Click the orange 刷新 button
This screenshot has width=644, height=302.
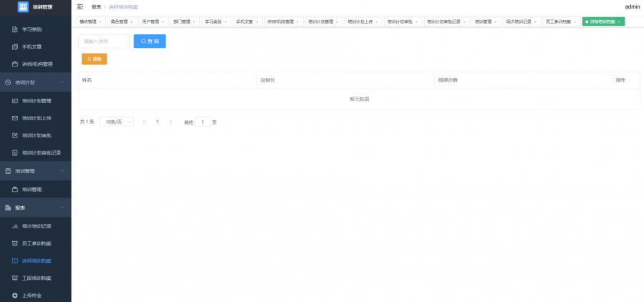coord(95,59)
